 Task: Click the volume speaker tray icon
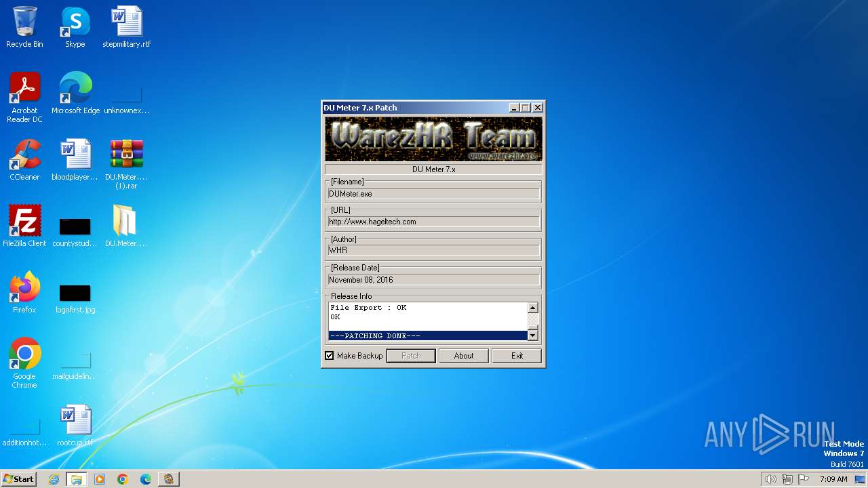(770, 479)
